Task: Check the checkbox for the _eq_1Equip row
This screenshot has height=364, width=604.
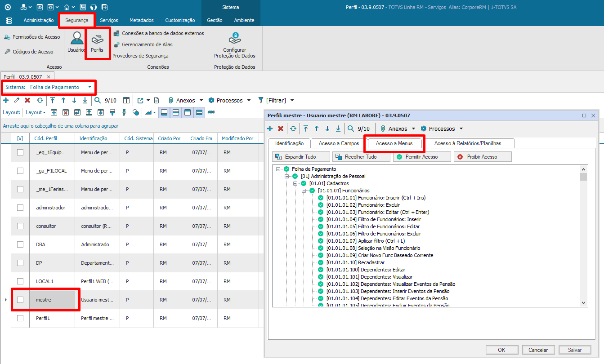Action: [x=20, y=152]
